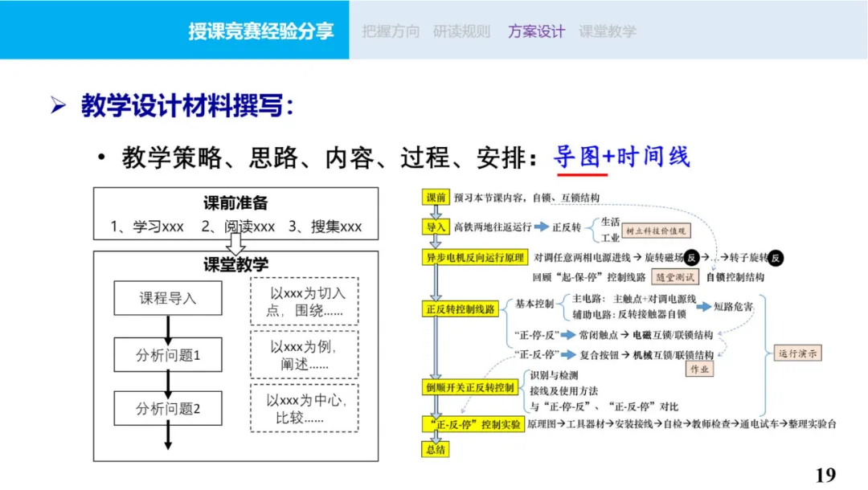Click the text 1、学习xxx
Viewport: 868px width, 490px height.
coord(147,227)
